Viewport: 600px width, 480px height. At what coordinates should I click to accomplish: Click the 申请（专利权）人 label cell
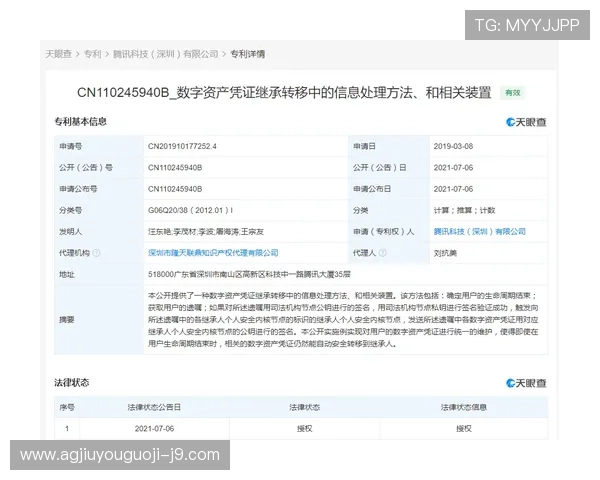(x=389, y=232)
